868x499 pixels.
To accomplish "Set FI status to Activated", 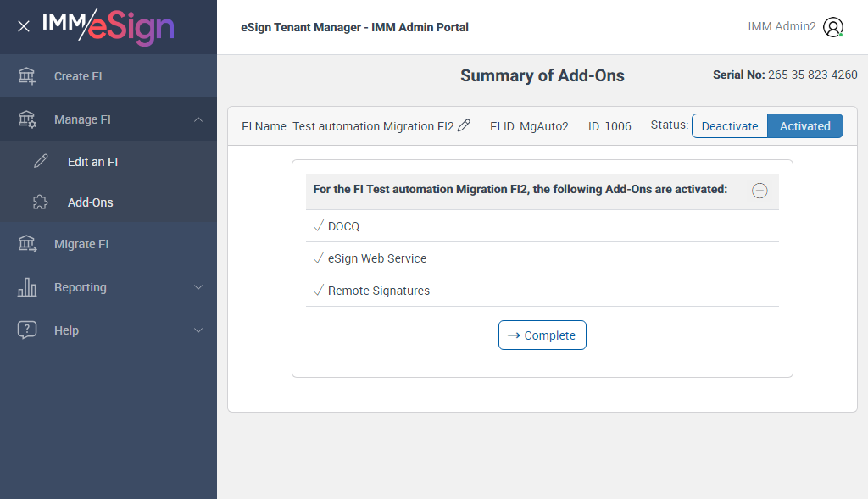I will pyautogui.click(x=804, y=126).
